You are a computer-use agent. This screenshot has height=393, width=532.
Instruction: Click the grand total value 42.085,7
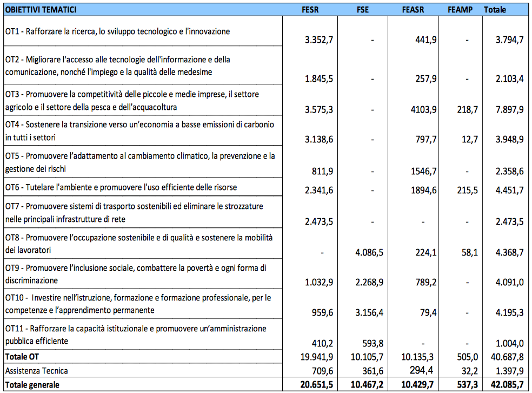507,385
